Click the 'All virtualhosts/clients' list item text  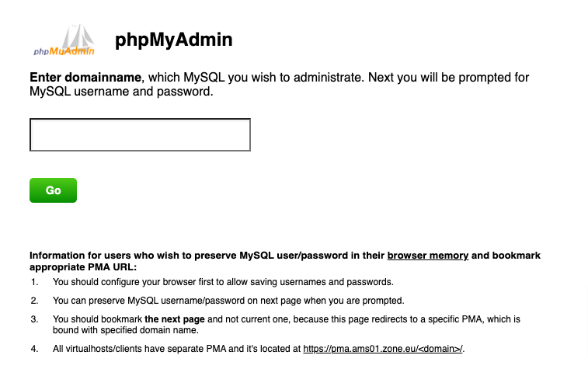[x=176, y=349]
